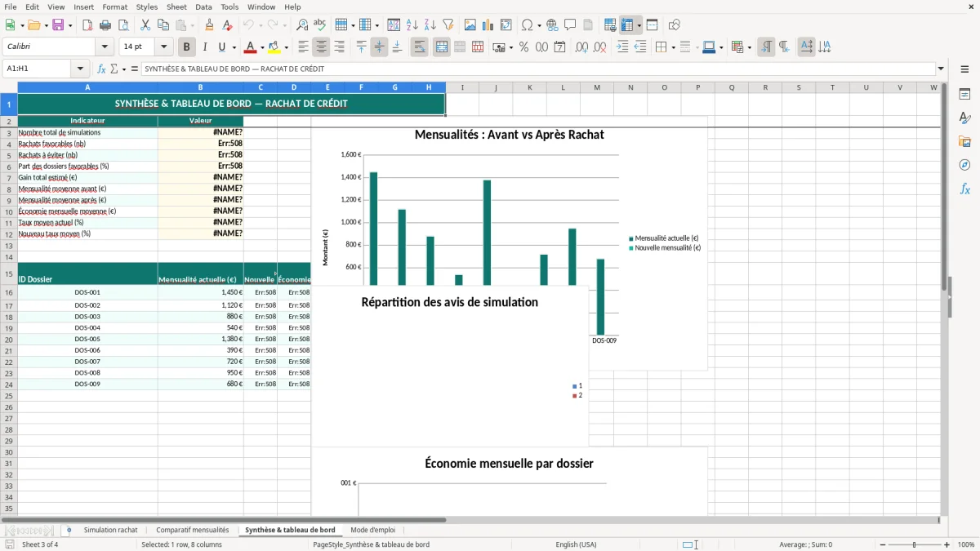Open the Paste options dropdown arrow
The image size is (980, 551).
[x=191, y=25]
